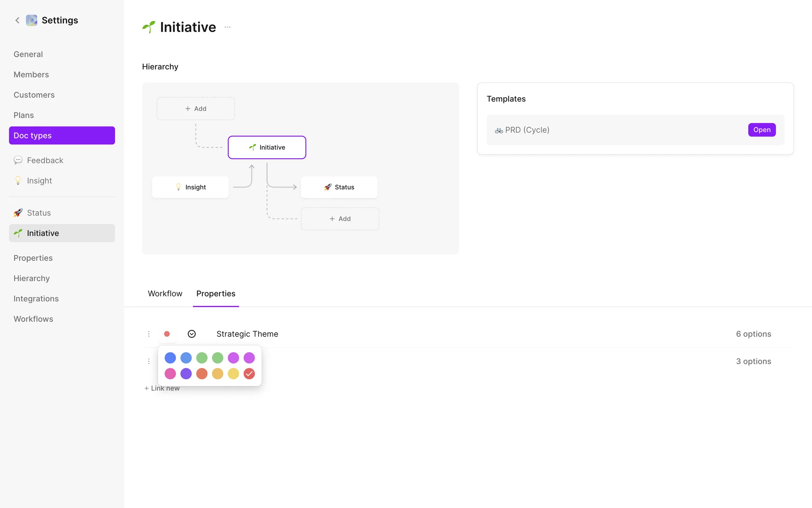This screenshot has height=508, width=812.
Task: Select the Status node in hierarchy diagram
Action: click(339, 187)
